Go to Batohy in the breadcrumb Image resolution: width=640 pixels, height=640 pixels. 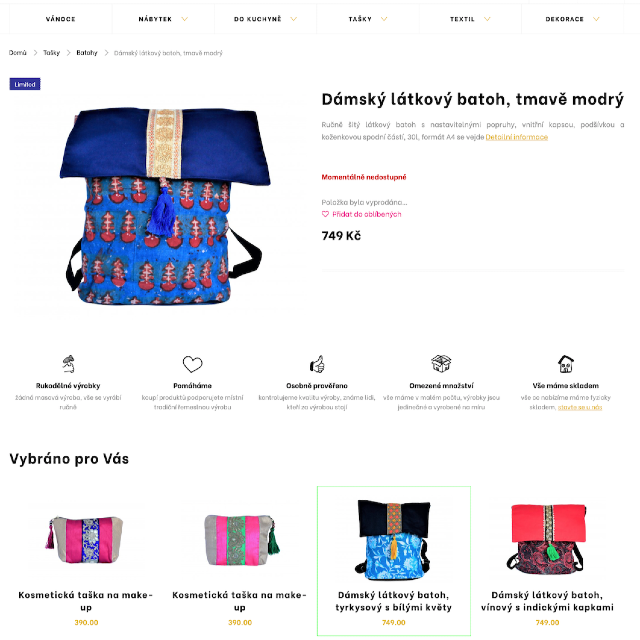coord(87,53)
